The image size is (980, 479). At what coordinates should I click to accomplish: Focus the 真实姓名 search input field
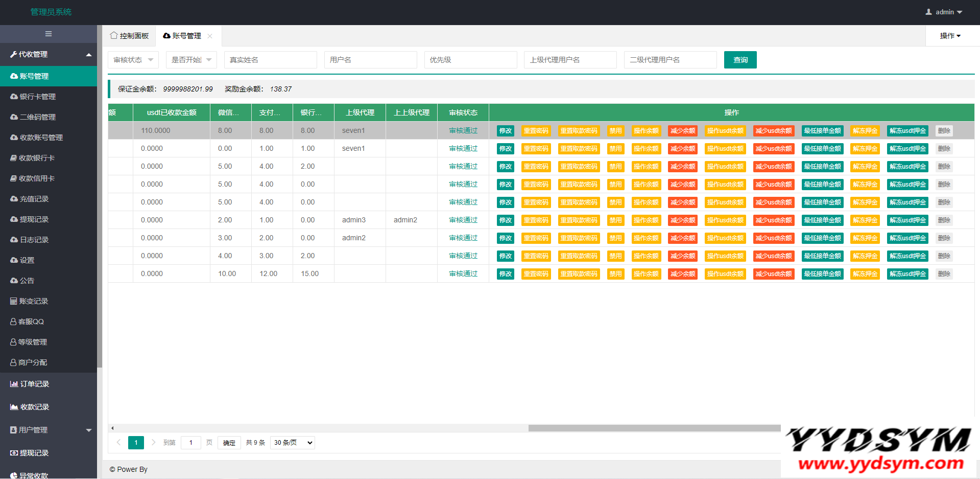[x=271, y=60]
